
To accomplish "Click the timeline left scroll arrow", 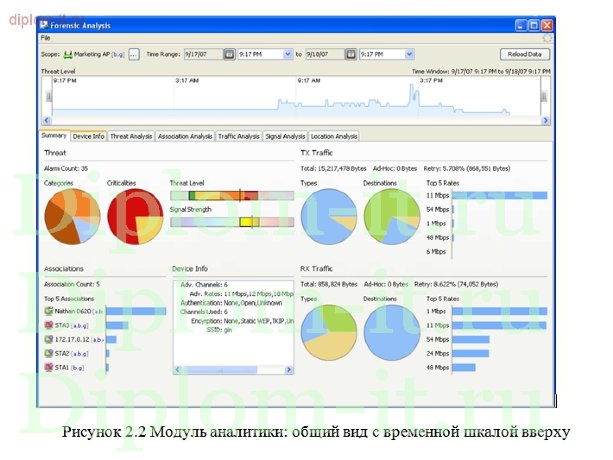I will [x=47, y=120].
